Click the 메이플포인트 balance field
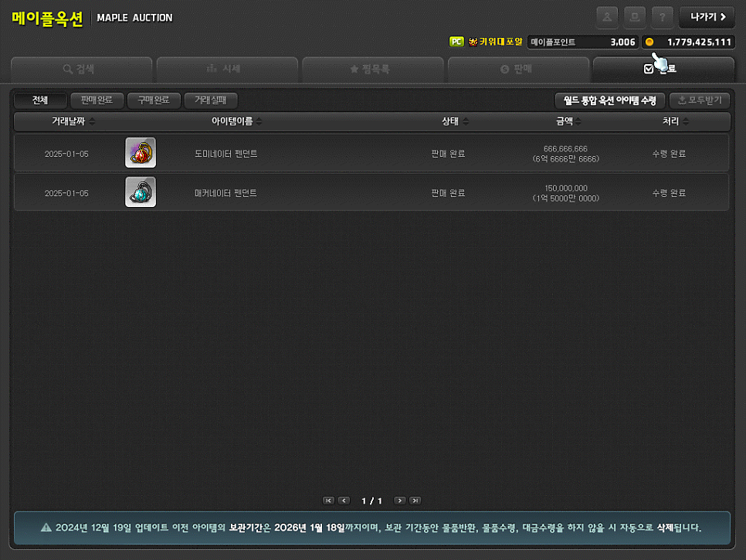The height and width of the screenshot is (560, 746). 583,42
